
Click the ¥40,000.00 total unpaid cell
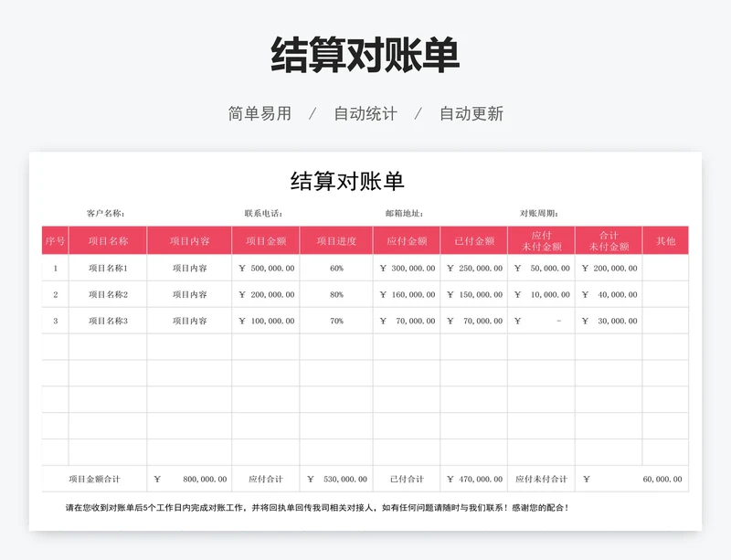click(x=609, y=294)
